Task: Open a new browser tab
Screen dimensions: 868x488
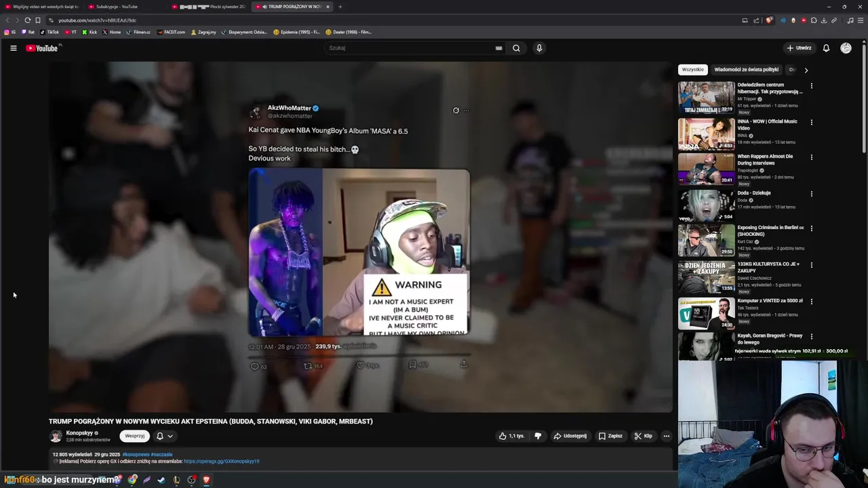Action: 340,7
